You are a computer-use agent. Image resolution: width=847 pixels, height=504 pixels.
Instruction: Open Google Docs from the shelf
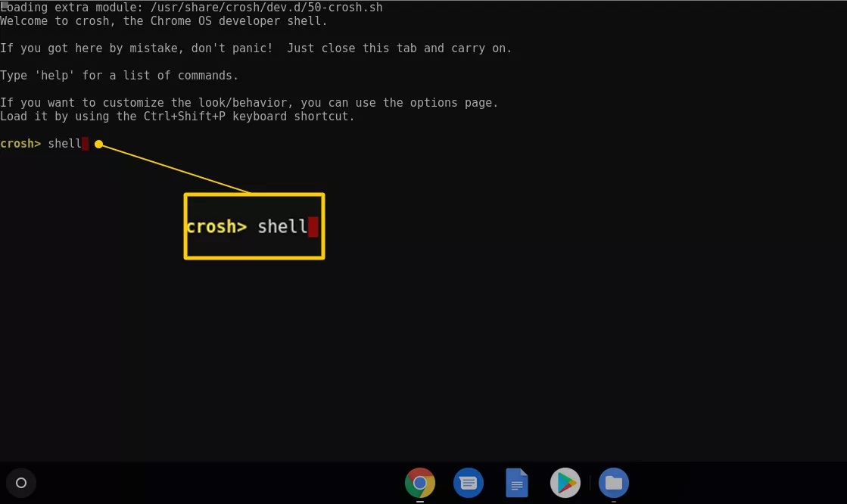coord(517,483)
